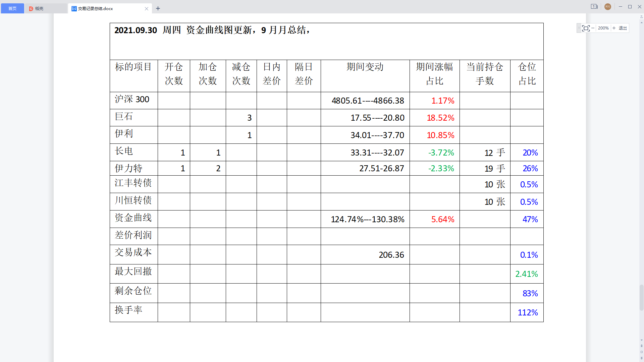Screen dimensions: 644x362
Task: Open the browse object selector square icon
Action: (x=642, y=352)
